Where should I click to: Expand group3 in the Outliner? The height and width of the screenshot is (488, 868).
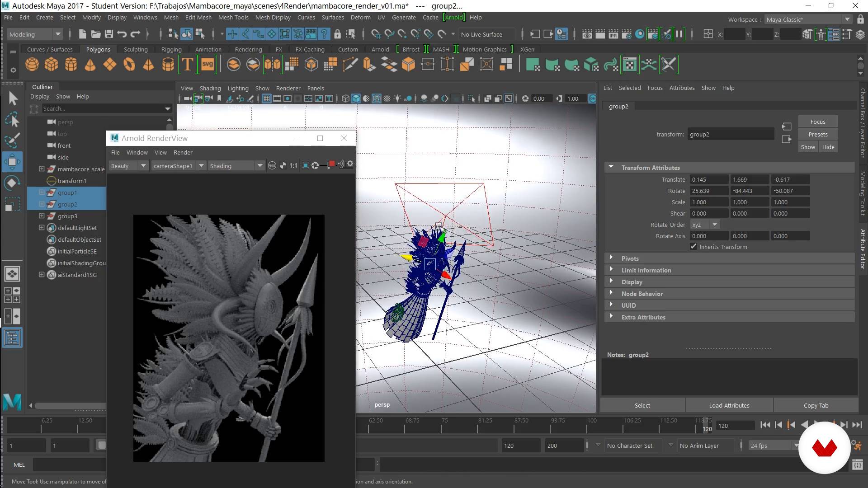pyautogui.click(x=42, y=216)
